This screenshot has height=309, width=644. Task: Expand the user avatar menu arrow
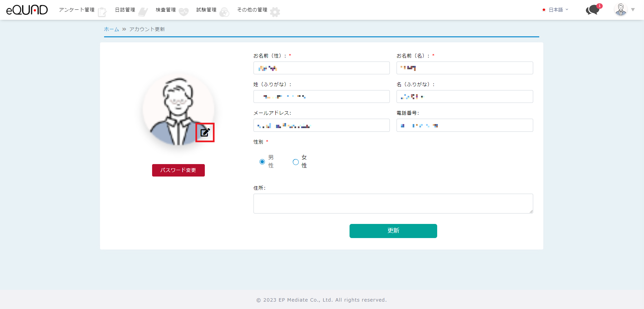pyautogui.click(x=633, y=10)
